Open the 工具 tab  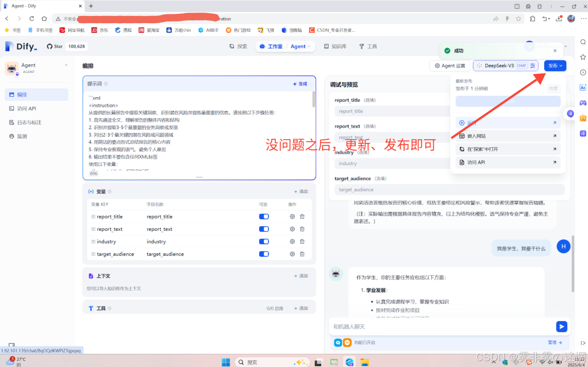[368, 46]
